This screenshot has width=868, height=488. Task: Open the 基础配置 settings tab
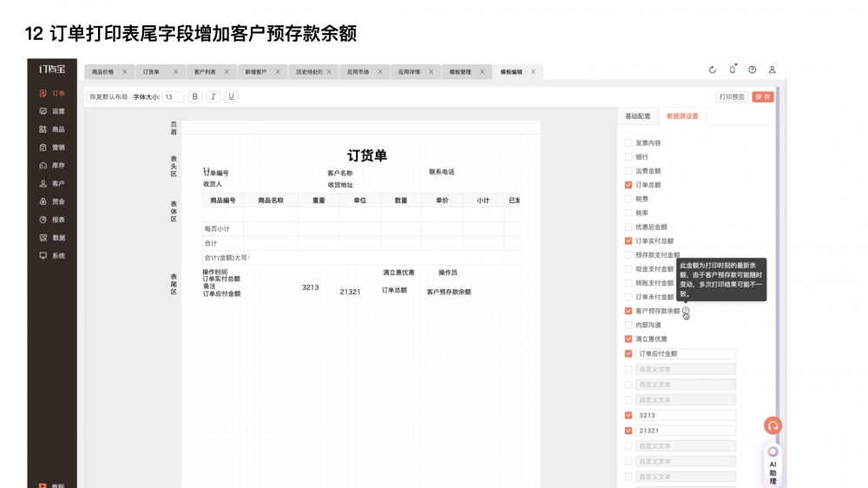638,116
